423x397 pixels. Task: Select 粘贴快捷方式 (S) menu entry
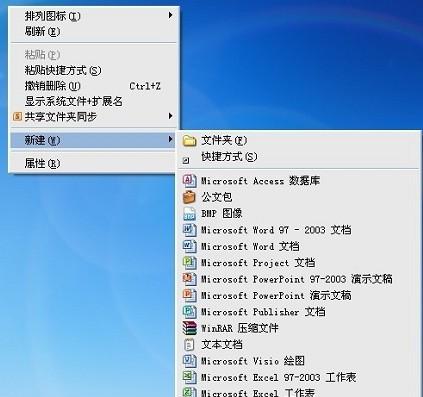(x=93, y=70)
